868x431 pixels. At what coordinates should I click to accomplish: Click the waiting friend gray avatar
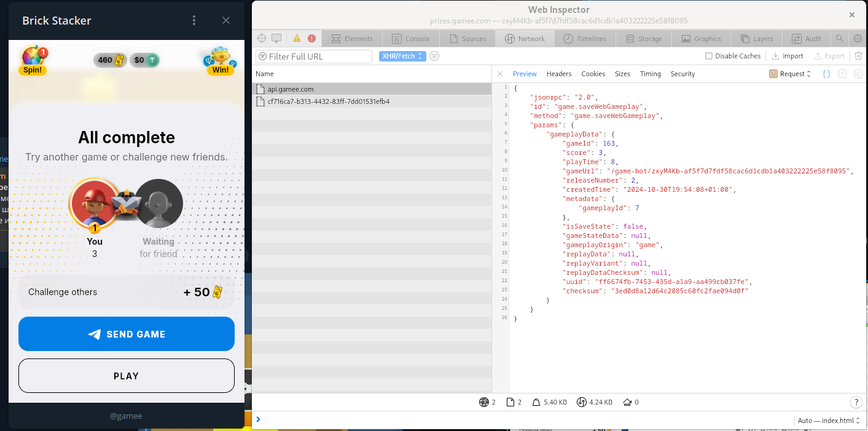click(158, 203)
